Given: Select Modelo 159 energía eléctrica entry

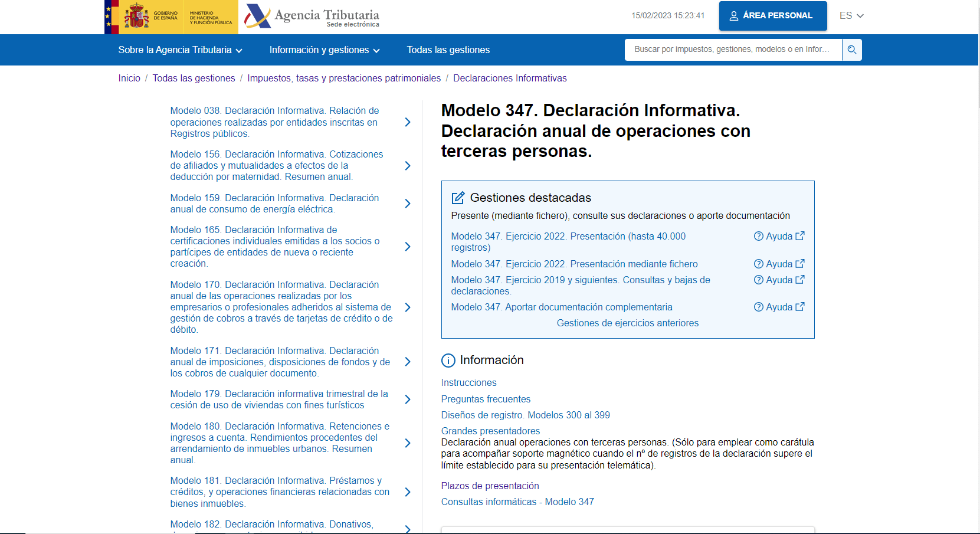Looking at the screenshot, I should click(x=274, y=204).
